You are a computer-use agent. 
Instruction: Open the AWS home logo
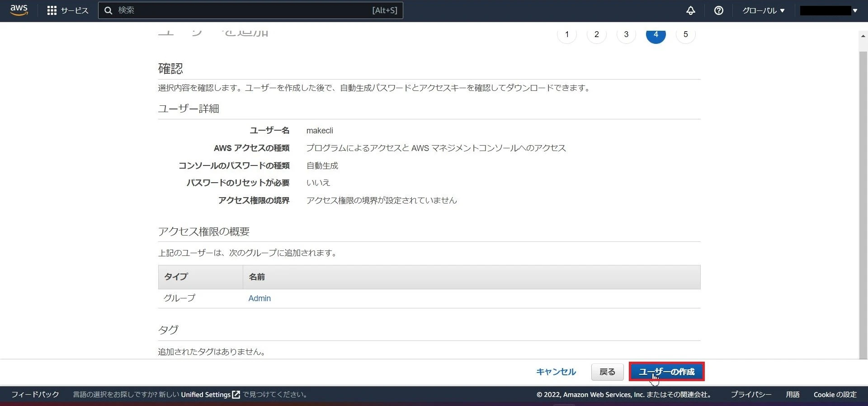point(19,10)
